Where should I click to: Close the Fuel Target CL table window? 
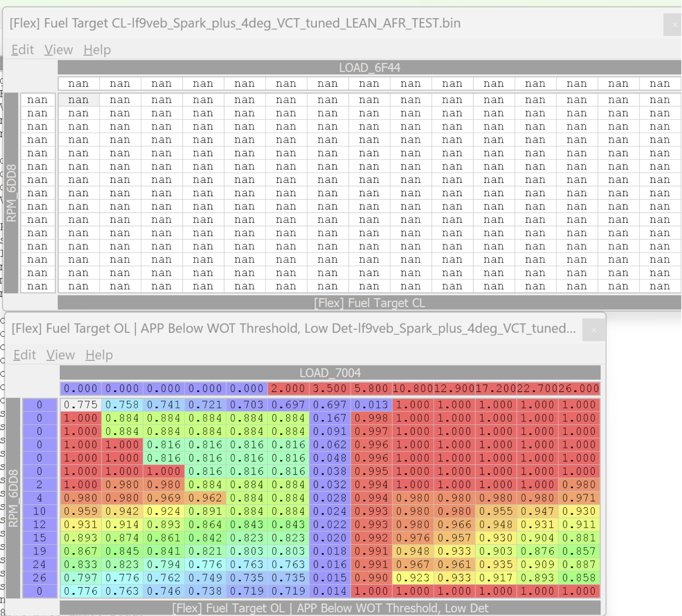(x=674, y=25)
